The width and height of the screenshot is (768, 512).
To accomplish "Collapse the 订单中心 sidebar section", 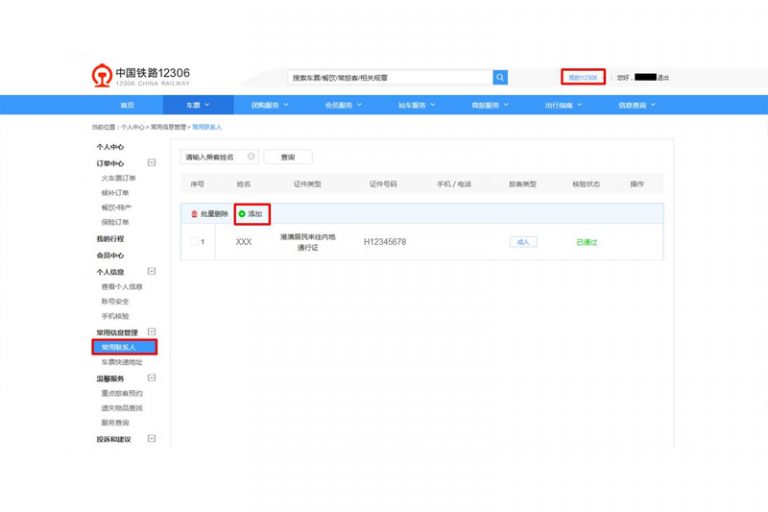I will [151, 162].
